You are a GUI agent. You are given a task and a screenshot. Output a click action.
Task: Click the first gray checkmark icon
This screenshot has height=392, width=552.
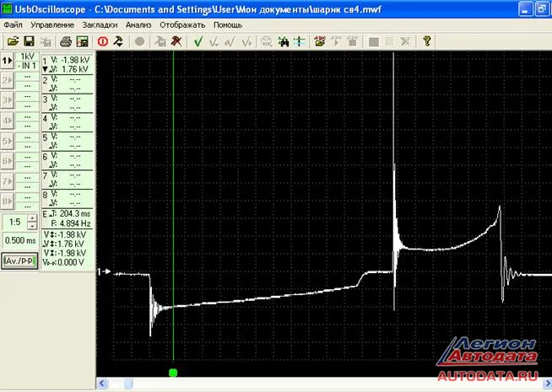click(x=214, y=41)
